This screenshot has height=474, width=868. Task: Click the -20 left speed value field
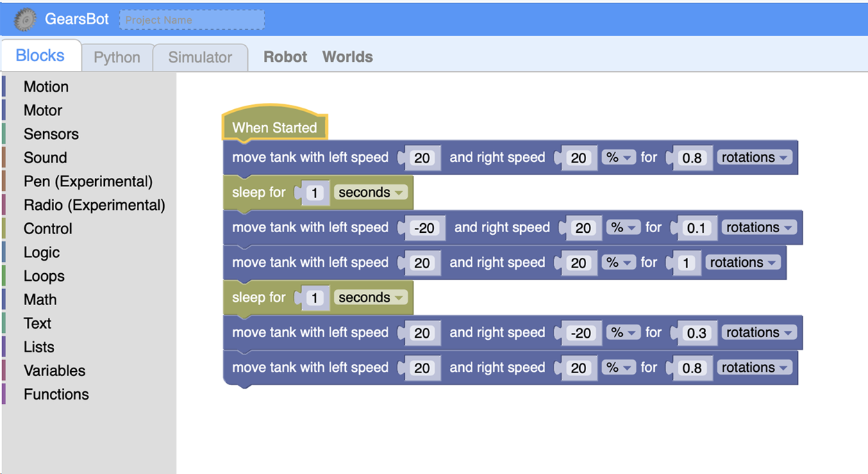tap(422, 228)
